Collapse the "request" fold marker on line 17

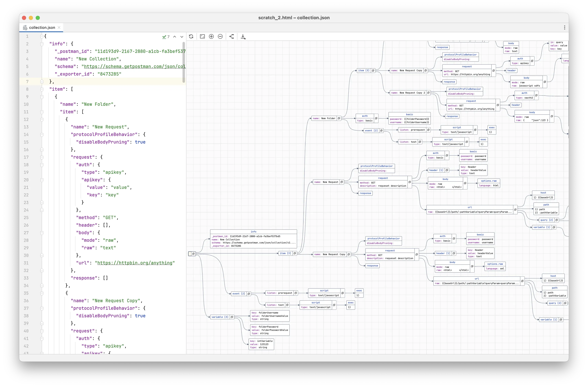42,157
